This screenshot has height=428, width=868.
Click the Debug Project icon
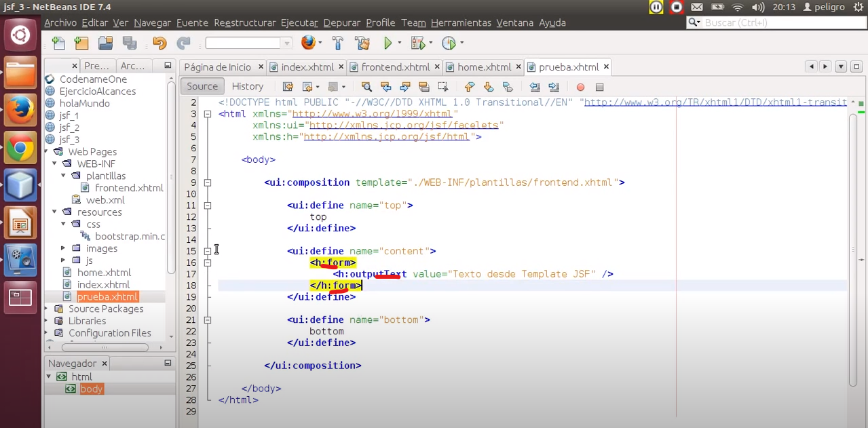click(x=417, y=43)
